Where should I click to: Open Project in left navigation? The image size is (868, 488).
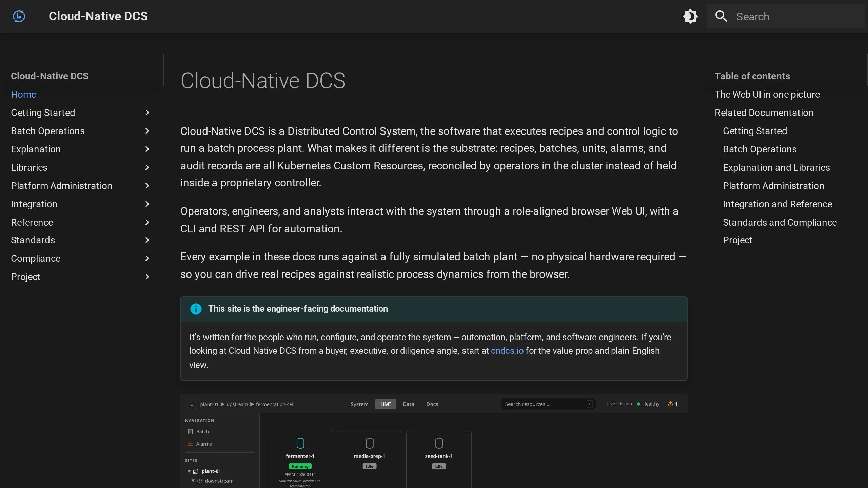click(25, 277)
